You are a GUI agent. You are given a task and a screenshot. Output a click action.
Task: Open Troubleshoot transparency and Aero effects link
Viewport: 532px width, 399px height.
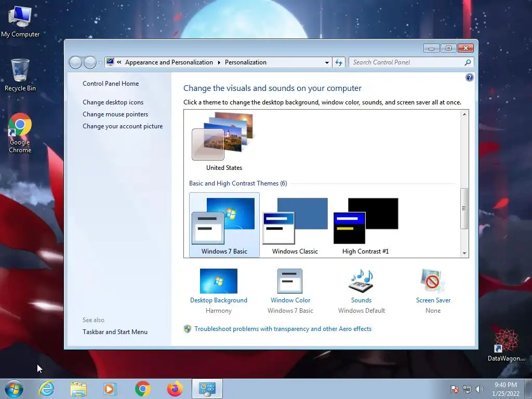click(283, 329)
